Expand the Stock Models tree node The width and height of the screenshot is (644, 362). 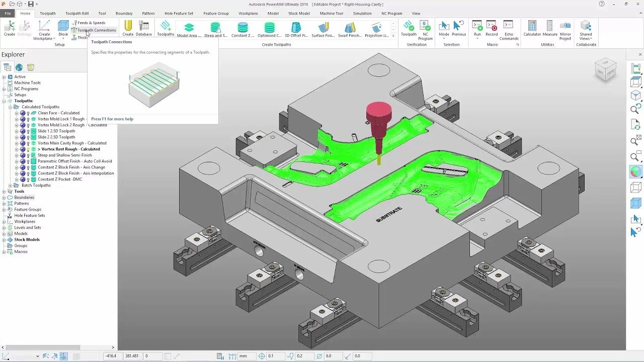4,240
